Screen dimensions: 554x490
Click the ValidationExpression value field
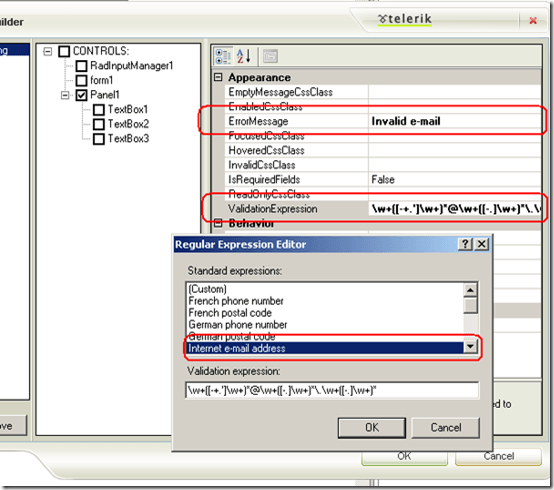(454, 209)
